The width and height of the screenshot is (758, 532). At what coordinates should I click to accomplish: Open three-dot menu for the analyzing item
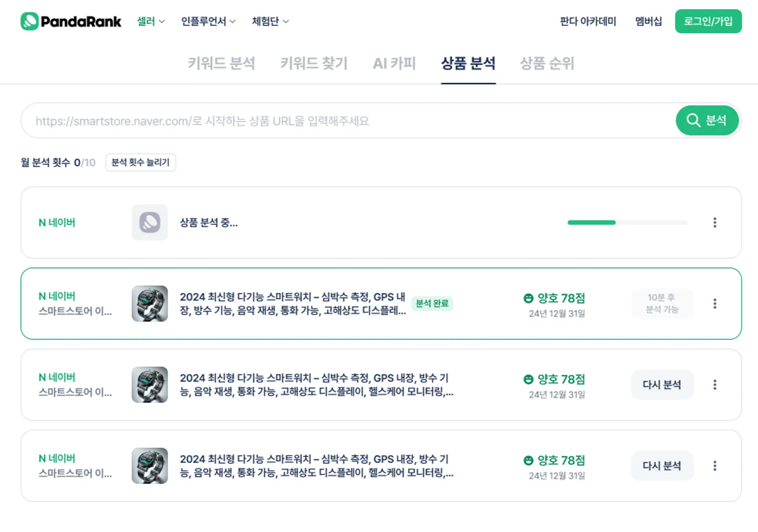[x=715, y=223]
